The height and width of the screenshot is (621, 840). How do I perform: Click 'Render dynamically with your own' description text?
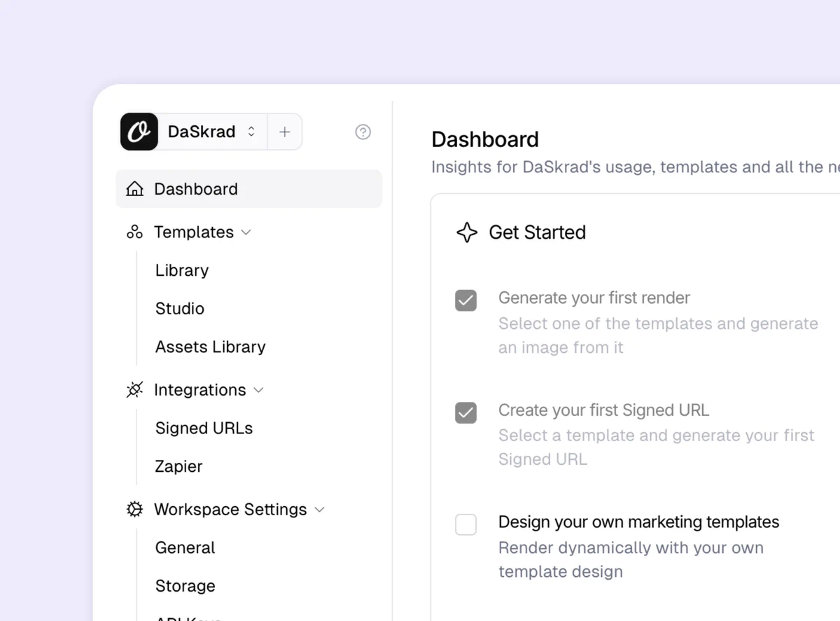click(631, 548)
